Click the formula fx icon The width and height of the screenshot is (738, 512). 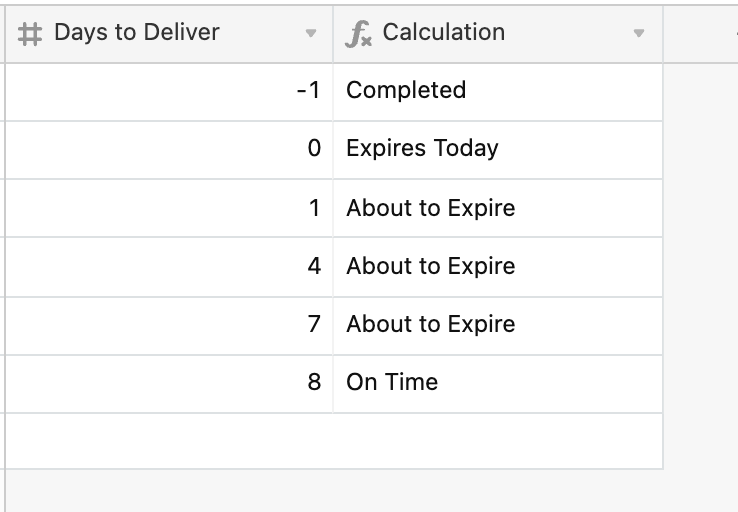(x=358, y=34)
